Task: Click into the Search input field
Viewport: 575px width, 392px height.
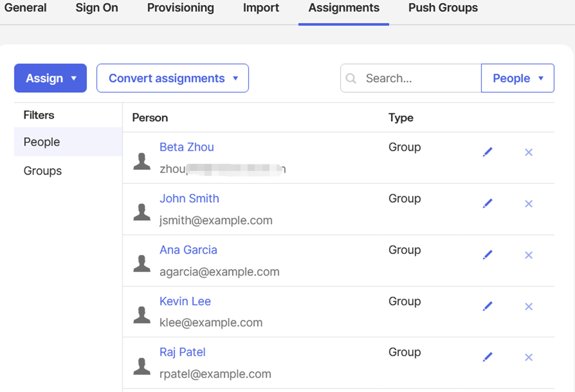Action: click(417, 78)
